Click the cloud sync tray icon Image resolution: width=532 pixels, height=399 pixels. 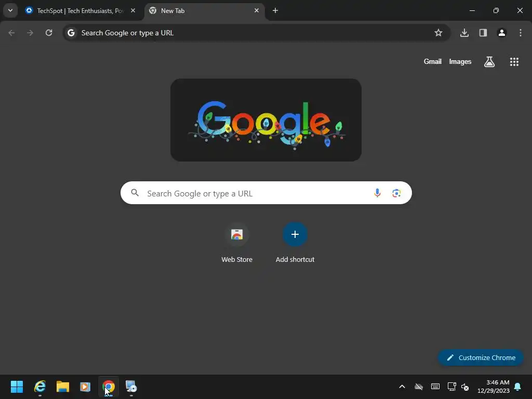coord(419,387)
